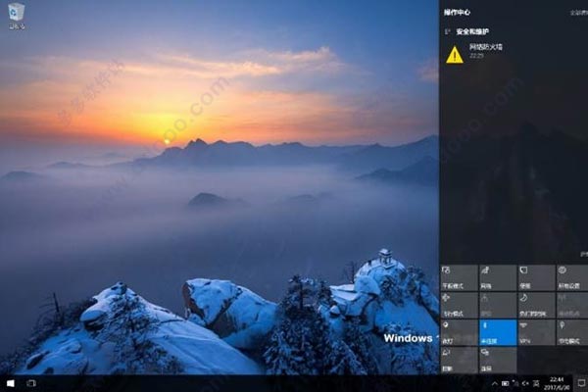Open the taskbar clock showing 22:44
The height and width of the screenshot is (392, 588).
pyautogui.click(x=557, y=383)
